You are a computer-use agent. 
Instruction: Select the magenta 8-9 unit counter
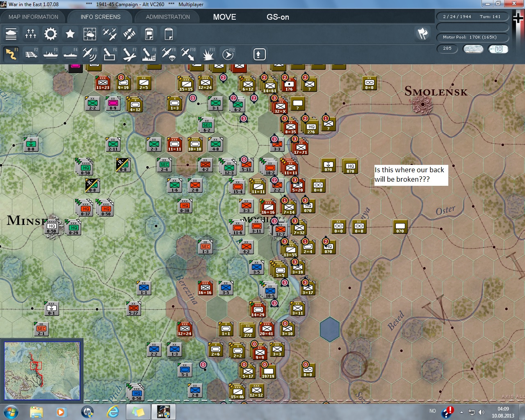coord(113,104)
